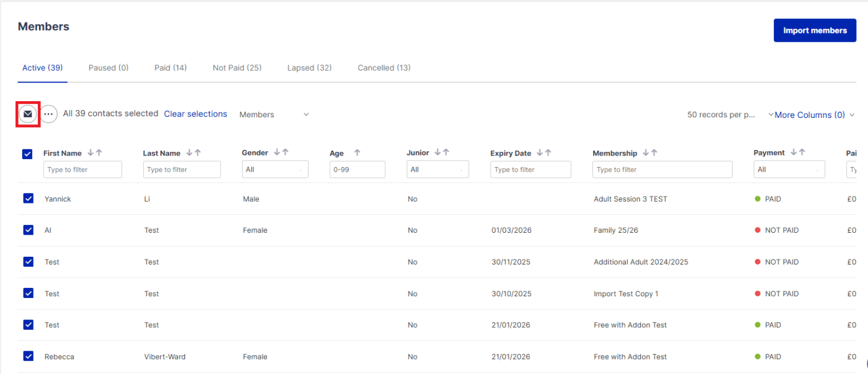Viewport: 868px width, 374px height.
Task: Open the Lapsed tab
Action: point(309,68)
